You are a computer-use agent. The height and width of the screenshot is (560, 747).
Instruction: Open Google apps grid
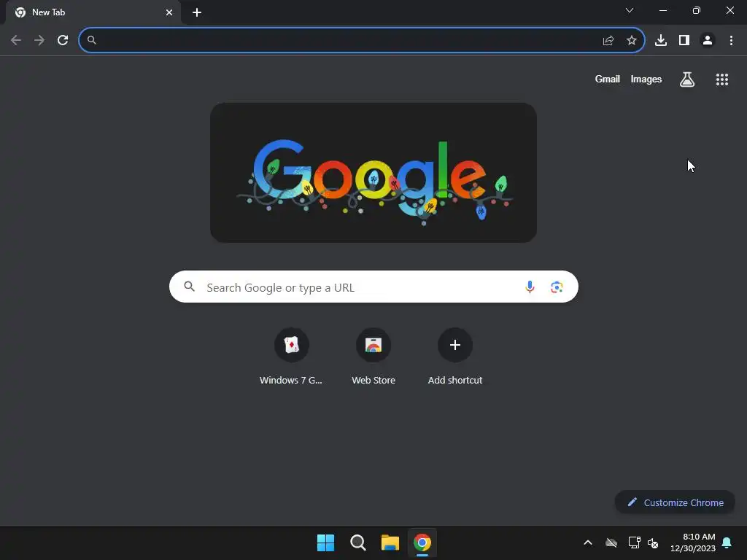tap(722, 79)
